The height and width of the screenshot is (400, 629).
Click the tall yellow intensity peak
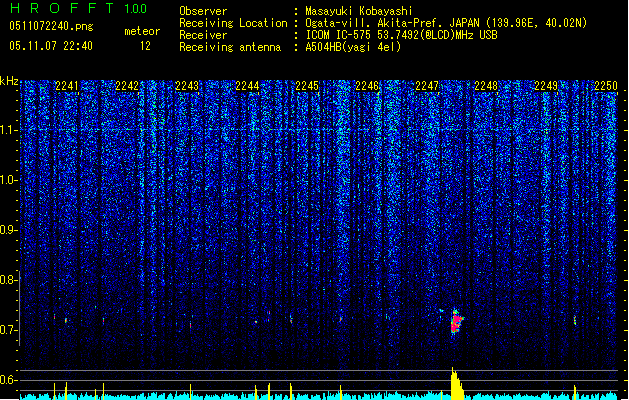(456, 384)
